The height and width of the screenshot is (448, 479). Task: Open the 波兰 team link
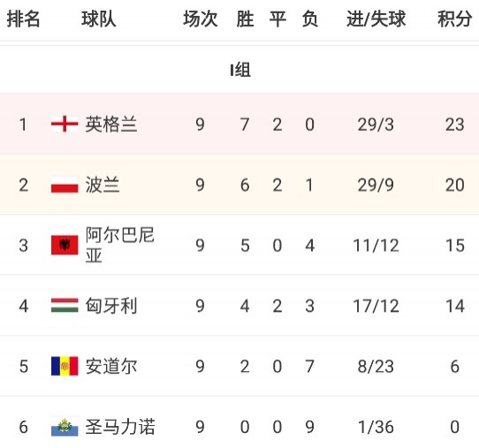click(x=103, y=185)
